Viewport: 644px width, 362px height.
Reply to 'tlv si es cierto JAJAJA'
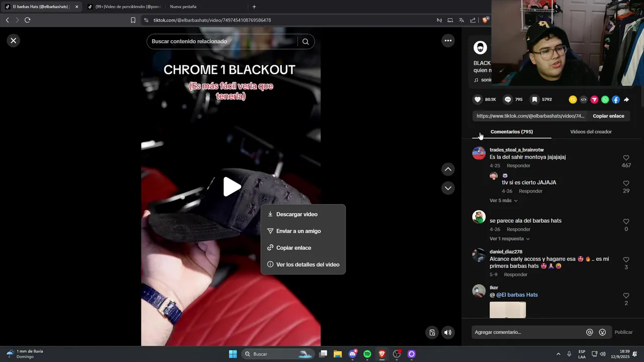530,192
